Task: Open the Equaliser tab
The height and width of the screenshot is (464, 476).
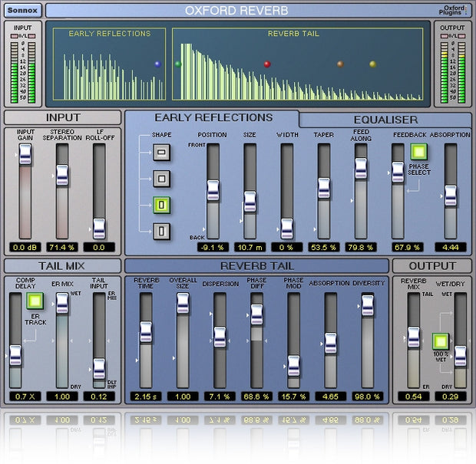Action: click(385, 120)
